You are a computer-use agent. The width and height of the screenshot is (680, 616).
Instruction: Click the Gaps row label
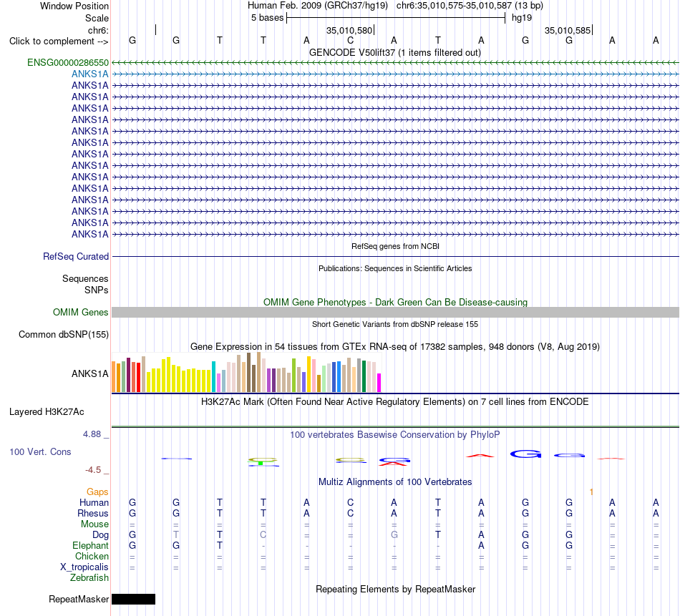point(97,492)
